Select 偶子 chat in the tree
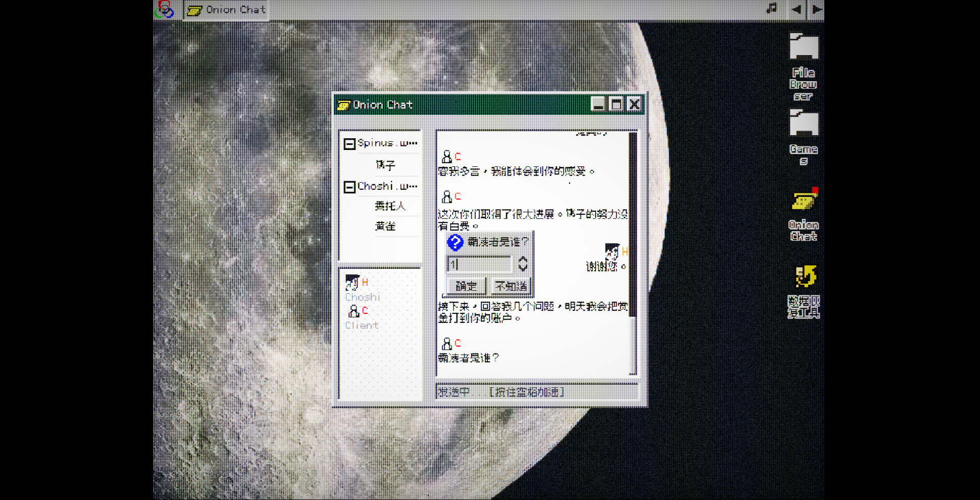This screenshot has width=980, height=500. click(x=385, y=165)
